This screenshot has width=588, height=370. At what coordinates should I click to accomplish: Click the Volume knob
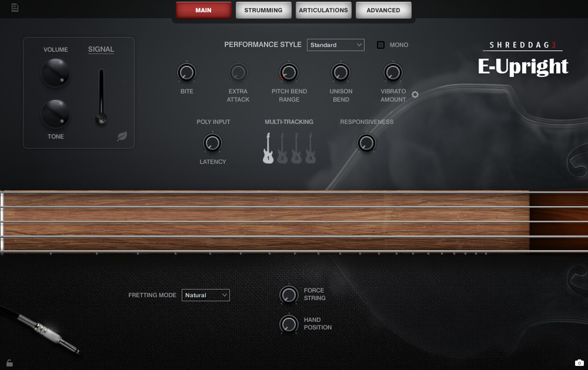point(55,73)
